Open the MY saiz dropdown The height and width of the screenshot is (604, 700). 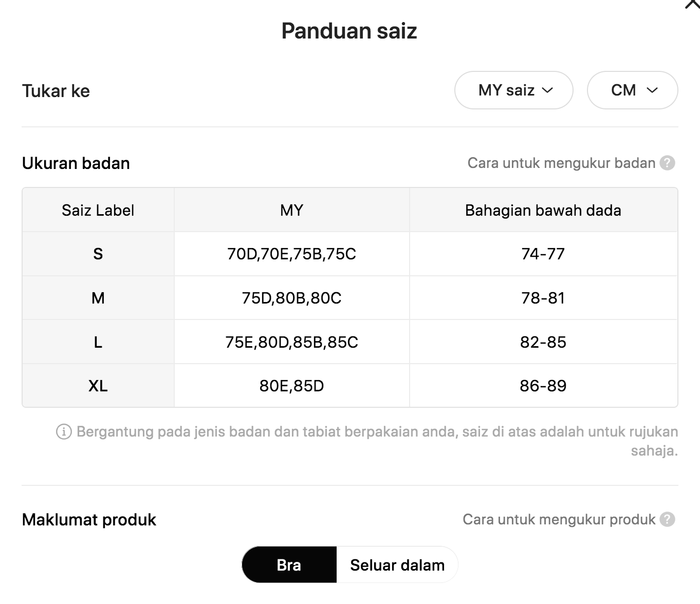coord(514,90)
